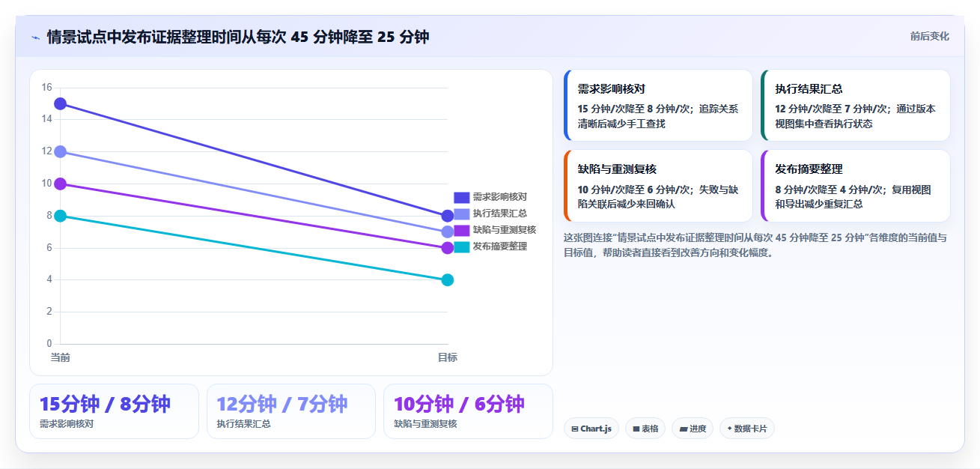Image resolution: width=980 pixels, height=469 pixels.
Task: Toggle the 需求影响核对 legend color box
Action: pos(462,197)
